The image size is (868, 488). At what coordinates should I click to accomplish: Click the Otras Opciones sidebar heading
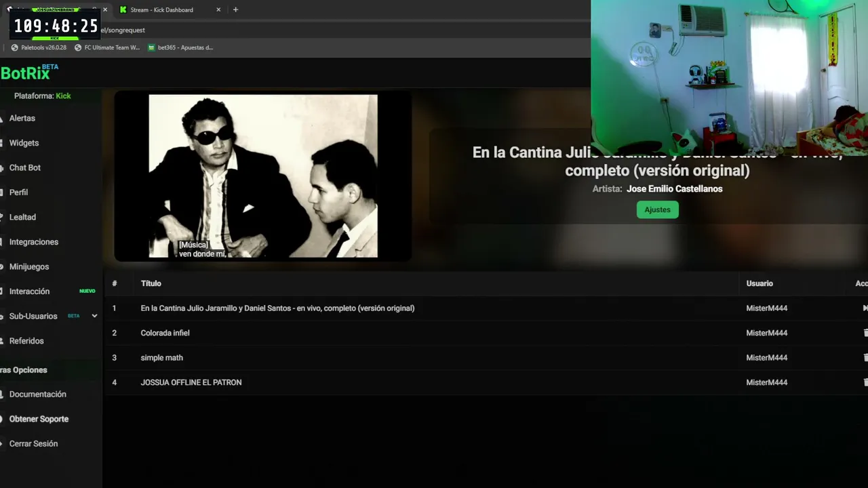click(24, 370)
